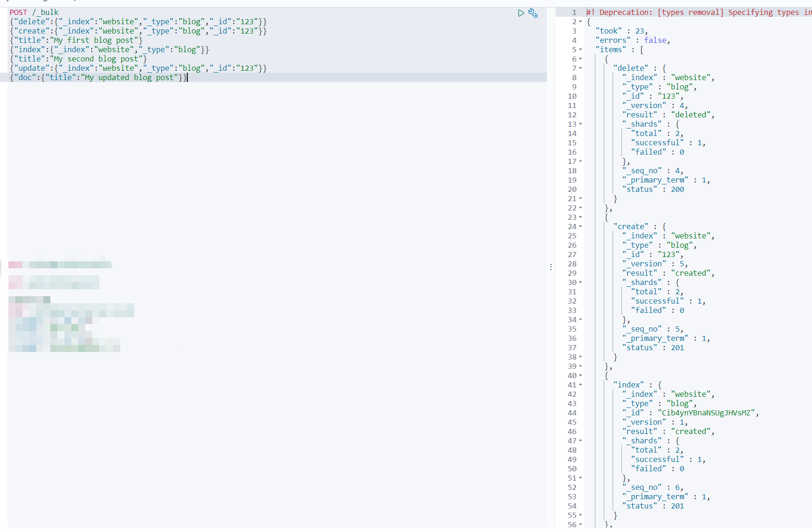Click the delete action line in editor
The image size is (812, 529).
tap(138, 21)
